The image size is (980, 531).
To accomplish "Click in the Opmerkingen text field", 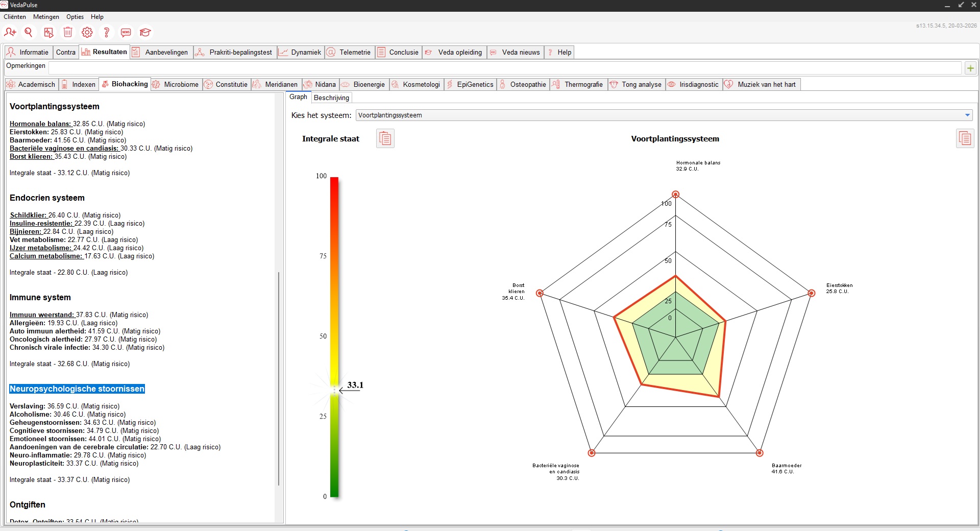I will [x=505, y=68].
